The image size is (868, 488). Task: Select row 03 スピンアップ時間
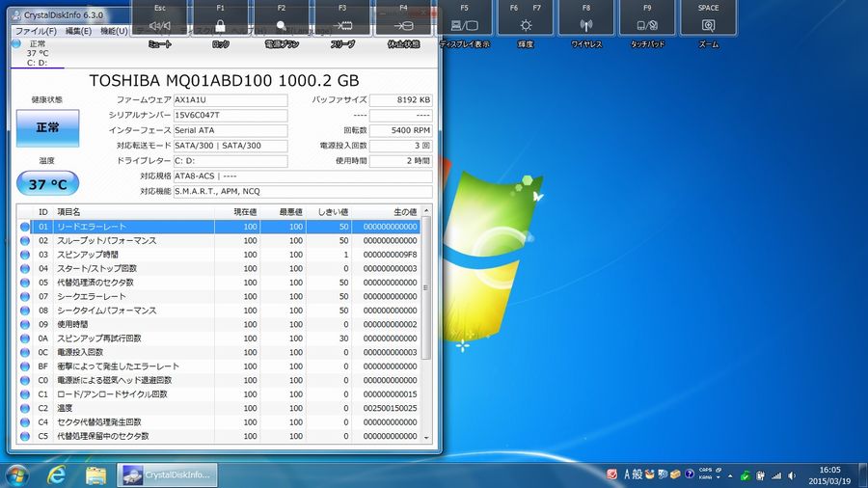click(x=219, y=255)
